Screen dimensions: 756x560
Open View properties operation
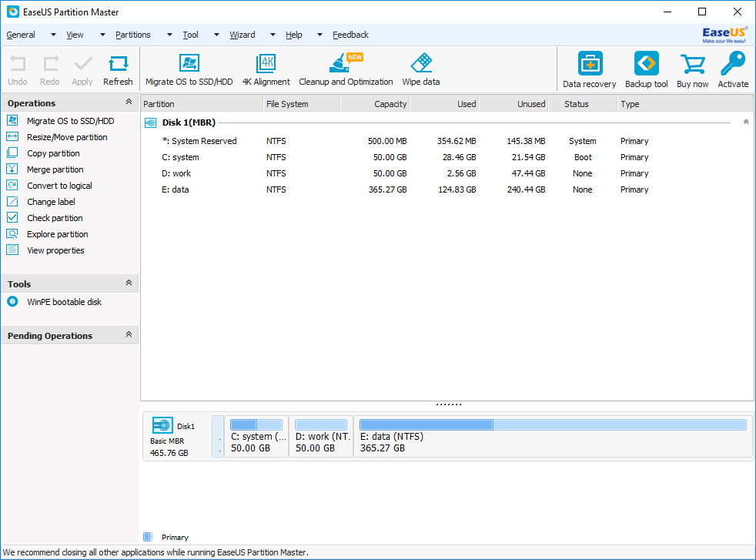(x=55, y=250)
